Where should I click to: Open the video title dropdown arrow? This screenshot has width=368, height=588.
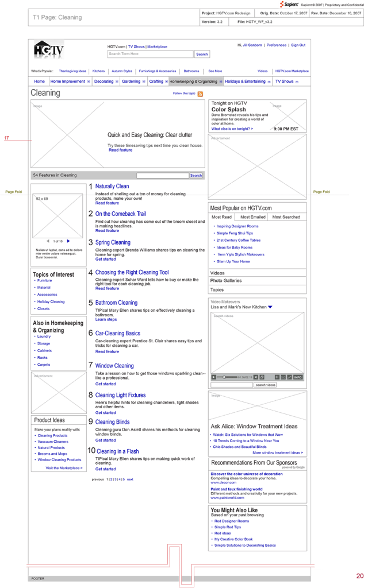coord(270,307)
